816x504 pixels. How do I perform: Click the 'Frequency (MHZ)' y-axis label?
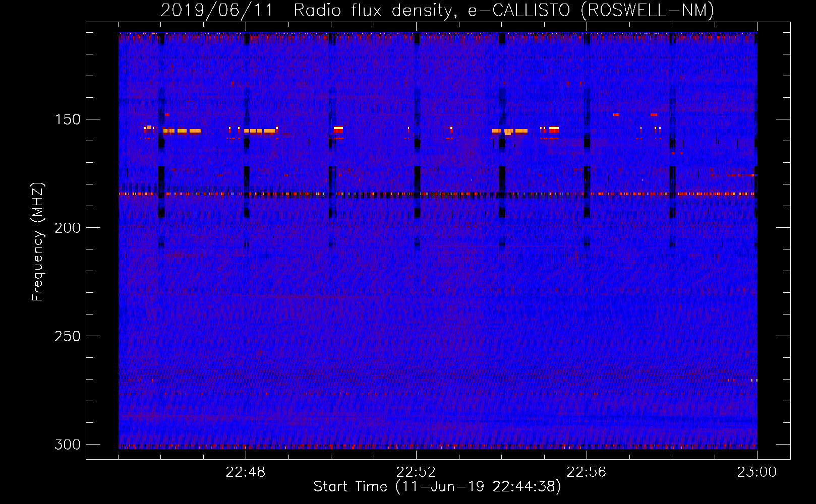click(38, 242)
